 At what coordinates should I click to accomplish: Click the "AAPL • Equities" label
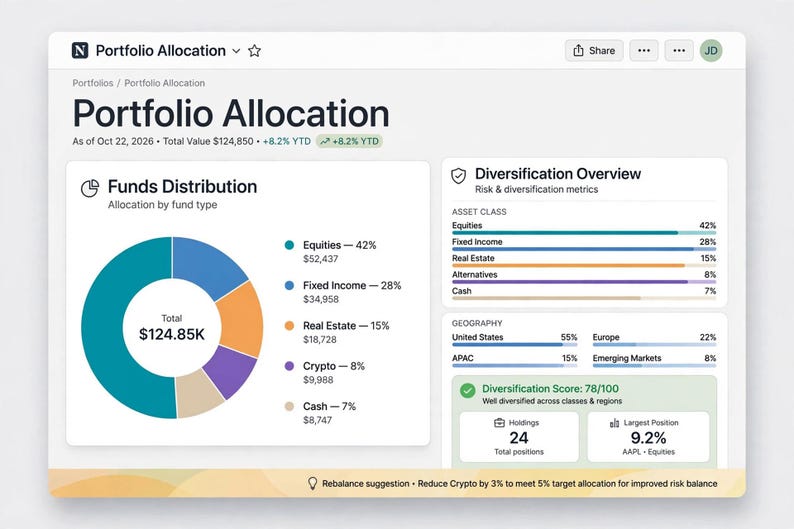coord(648,452)
